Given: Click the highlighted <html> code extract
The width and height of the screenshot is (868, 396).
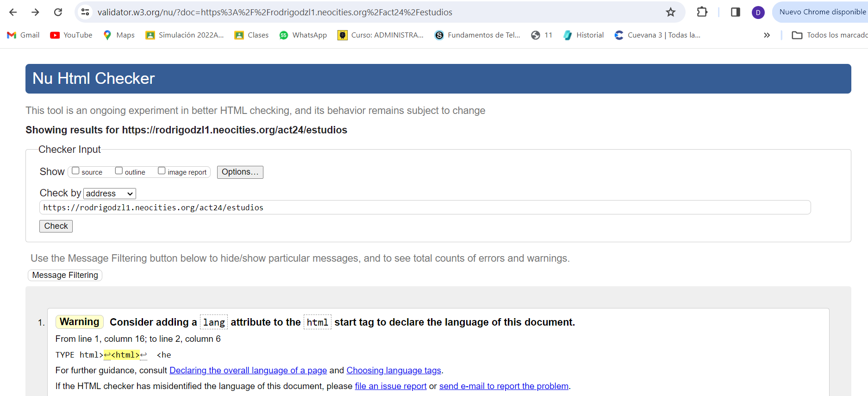Looking at the screenshot, I should (121, 355).
